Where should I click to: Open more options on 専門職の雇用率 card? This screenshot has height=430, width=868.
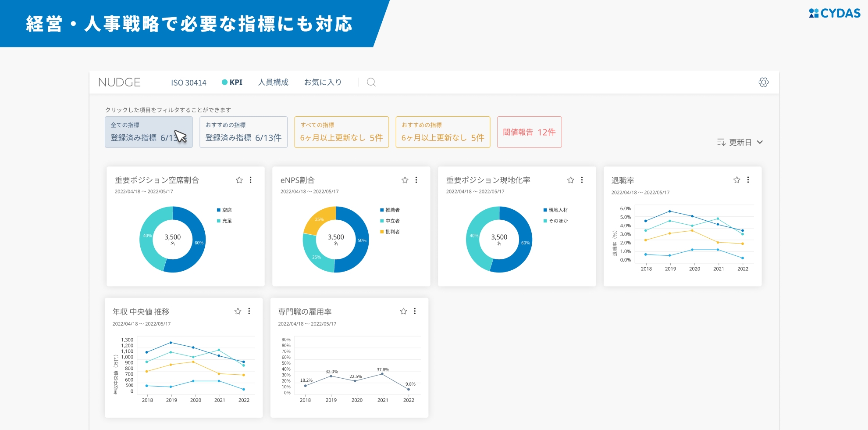415,311
